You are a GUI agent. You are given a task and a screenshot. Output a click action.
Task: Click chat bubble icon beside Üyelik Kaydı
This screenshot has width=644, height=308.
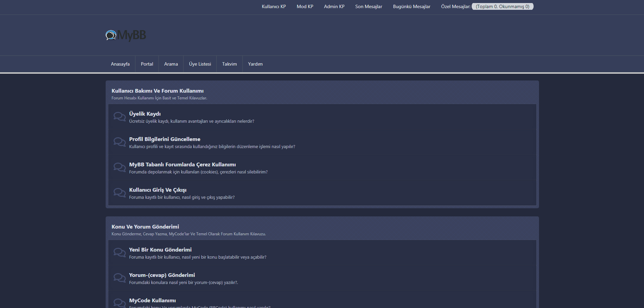pyautogui.click(x=120, y=117)
